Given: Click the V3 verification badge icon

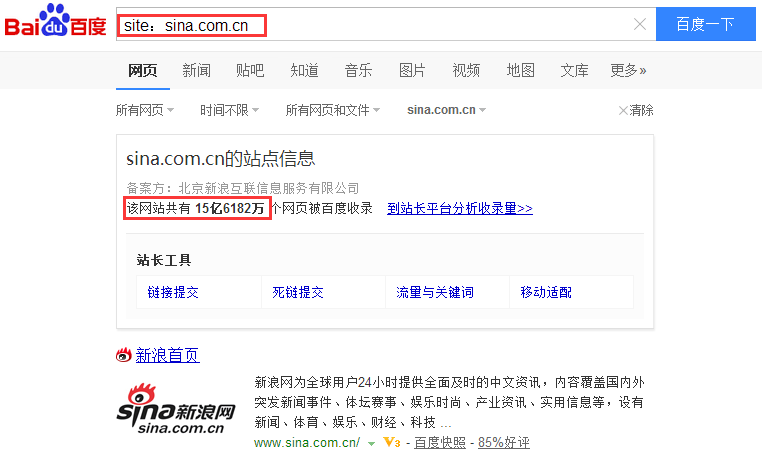Looking at the screenshot, I should click(x=392, y=442).
